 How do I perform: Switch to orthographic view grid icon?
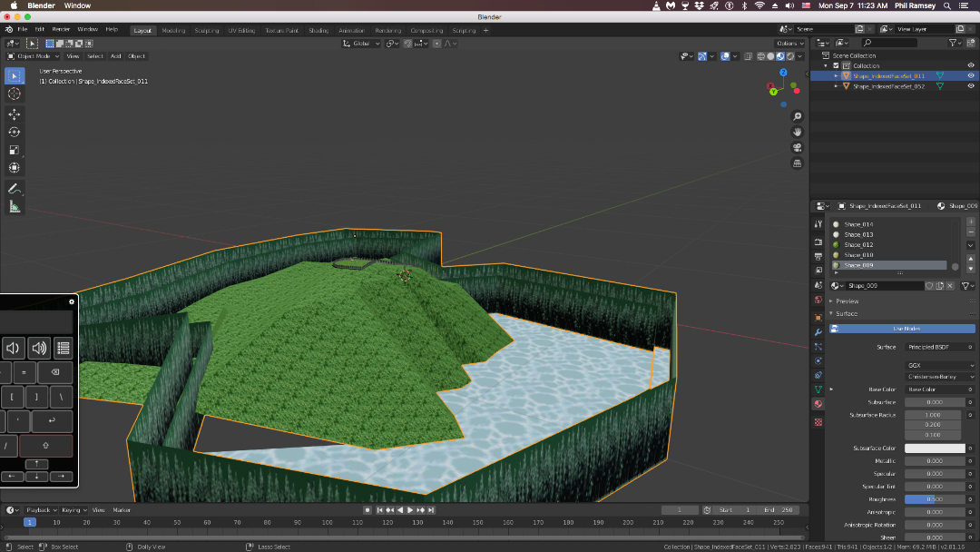[797, 163]
